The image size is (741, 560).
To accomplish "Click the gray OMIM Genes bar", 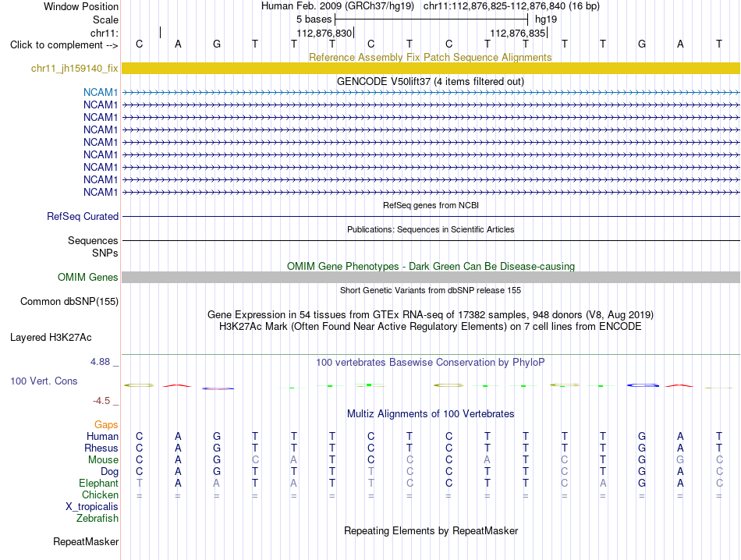I will pyautogui.click(x=431, y=278).
